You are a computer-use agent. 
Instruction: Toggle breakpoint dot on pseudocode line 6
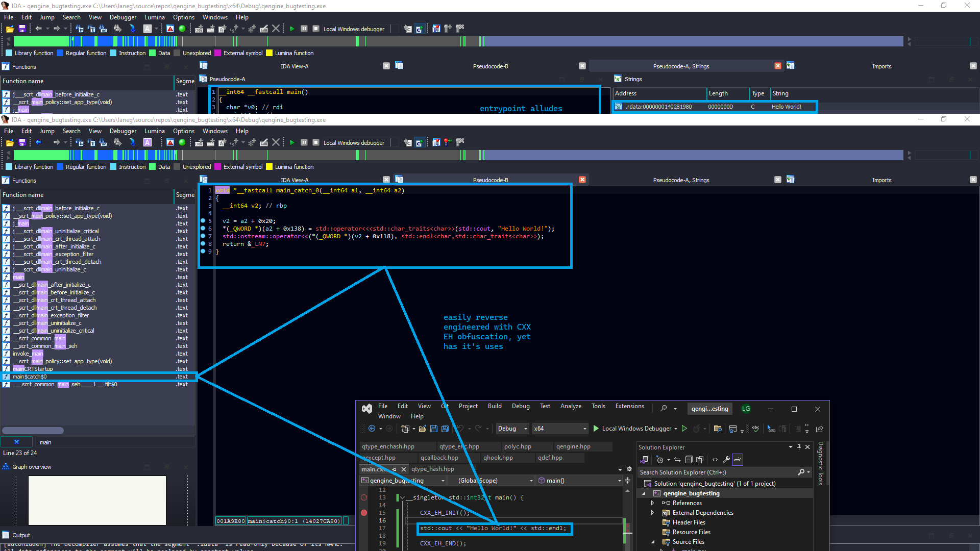coord(203,229)
